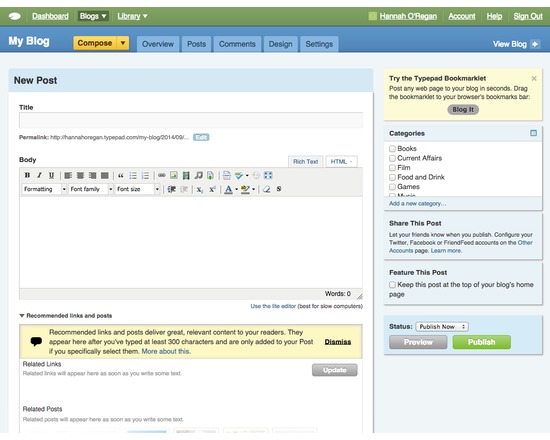
Task: Switch to the Overview tab
Action: [158, 44]
